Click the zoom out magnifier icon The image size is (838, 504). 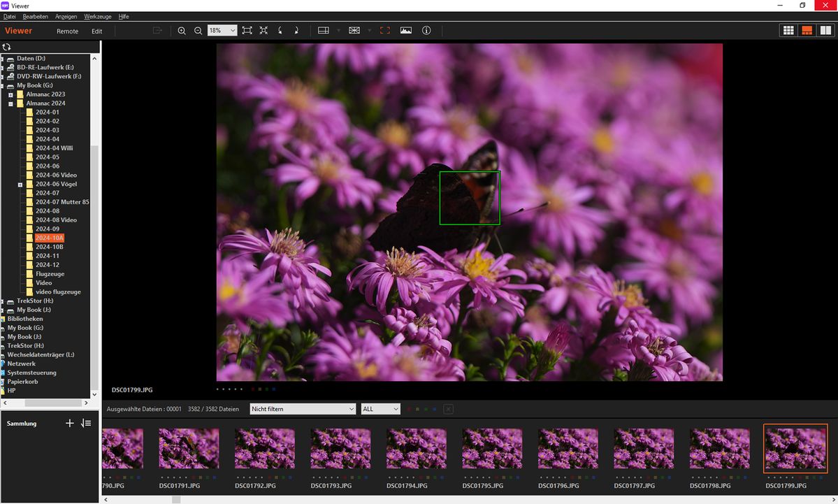click(x=198, y=31)
